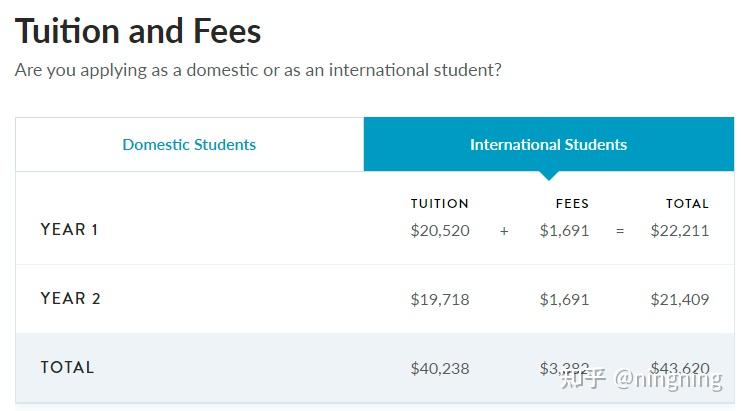Click the Year 2 total $21,409
The height and width of the screenshot is (411, 741).
[680, 299]
